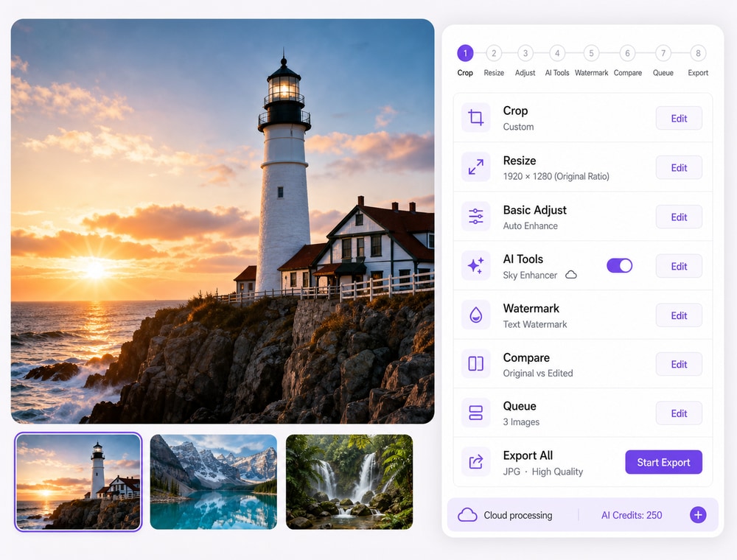
Task: Select the waterfall thumbnail
Action: click(x=349, y=482)
